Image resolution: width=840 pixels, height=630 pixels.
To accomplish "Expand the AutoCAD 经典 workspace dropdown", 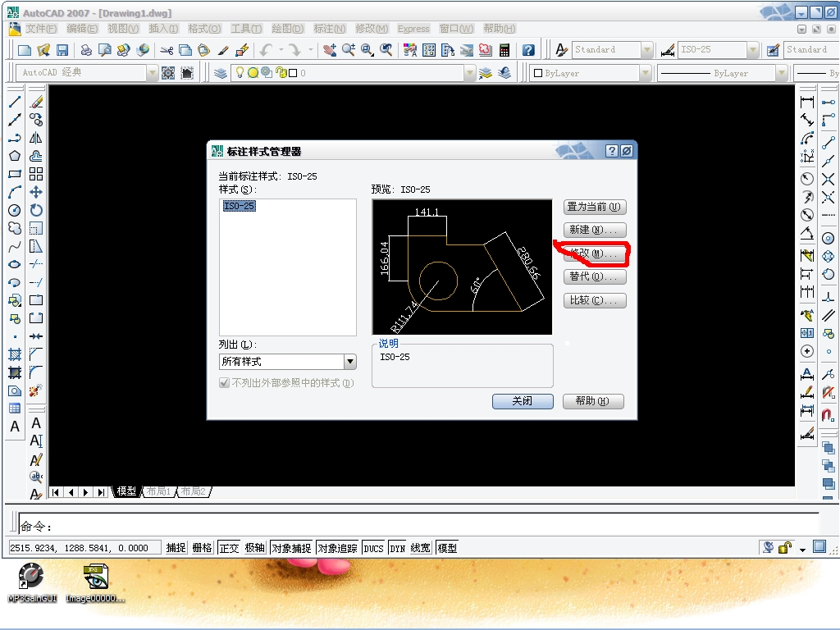I will point(152,73).
